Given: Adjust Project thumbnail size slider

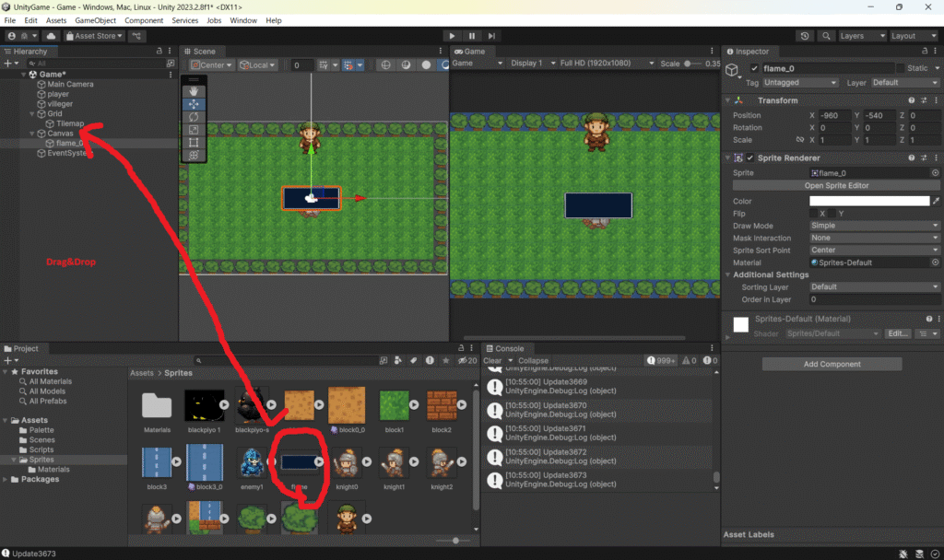Looking at the screenshot, I should pyautogui.click(x=455, y=541).
